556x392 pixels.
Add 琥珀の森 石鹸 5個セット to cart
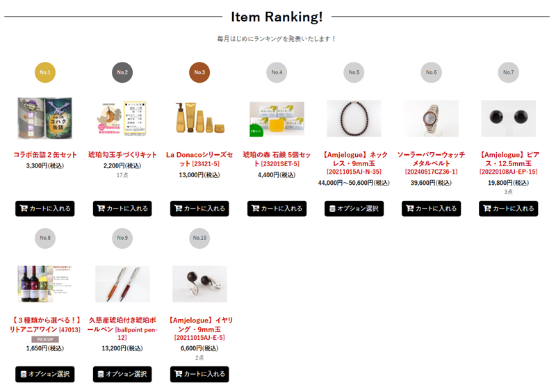[277, 209]
